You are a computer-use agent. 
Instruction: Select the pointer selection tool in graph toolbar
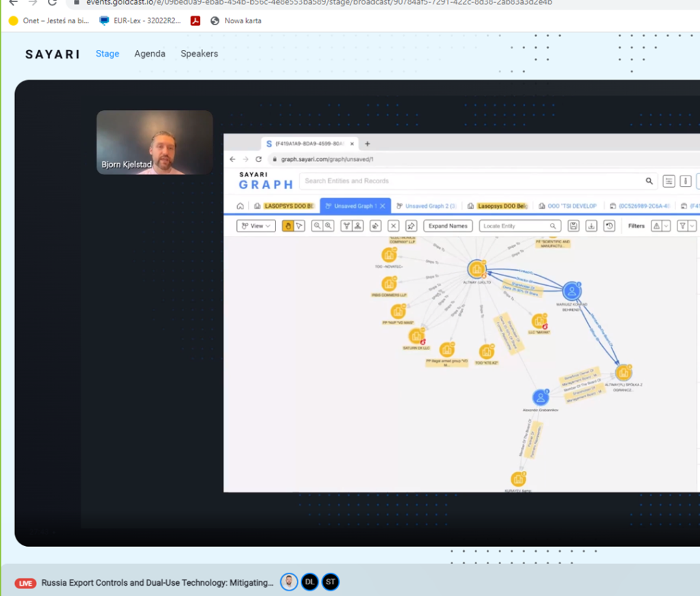(299, 226)
